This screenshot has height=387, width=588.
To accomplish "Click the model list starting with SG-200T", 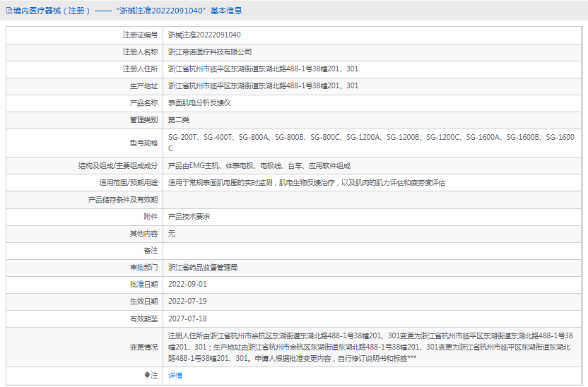I will 371,143.
